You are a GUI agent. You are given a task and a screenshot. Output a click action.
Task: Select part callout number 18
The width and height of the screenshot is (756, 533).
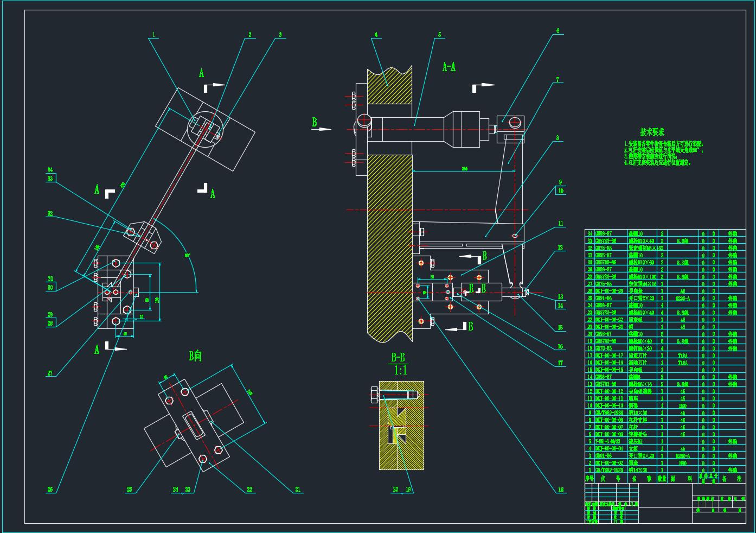click(561, 490)
